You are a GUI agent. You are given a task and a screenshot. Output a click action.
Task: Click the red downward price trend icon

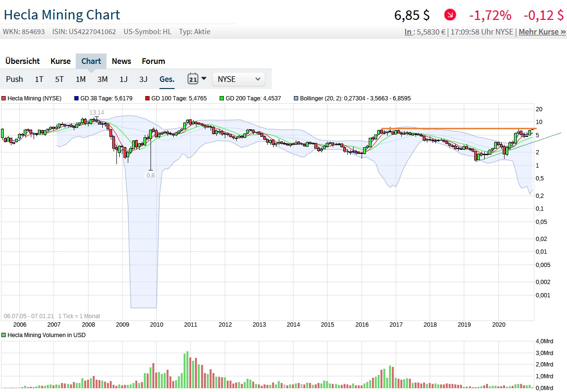[x=450, y=15]
